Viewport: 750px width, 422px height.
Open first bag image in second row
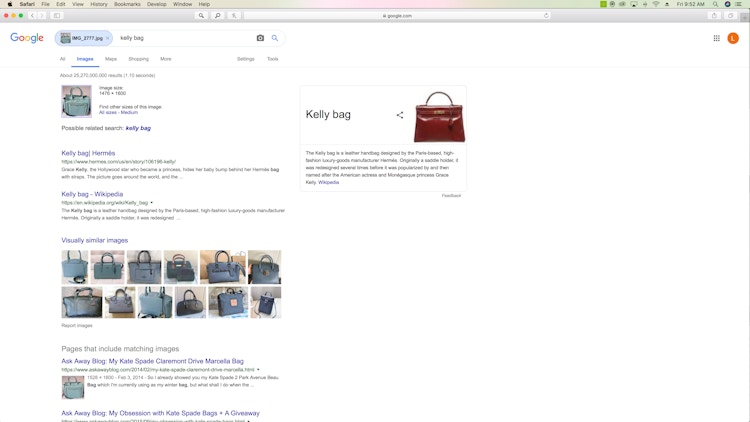coord(82,302)
